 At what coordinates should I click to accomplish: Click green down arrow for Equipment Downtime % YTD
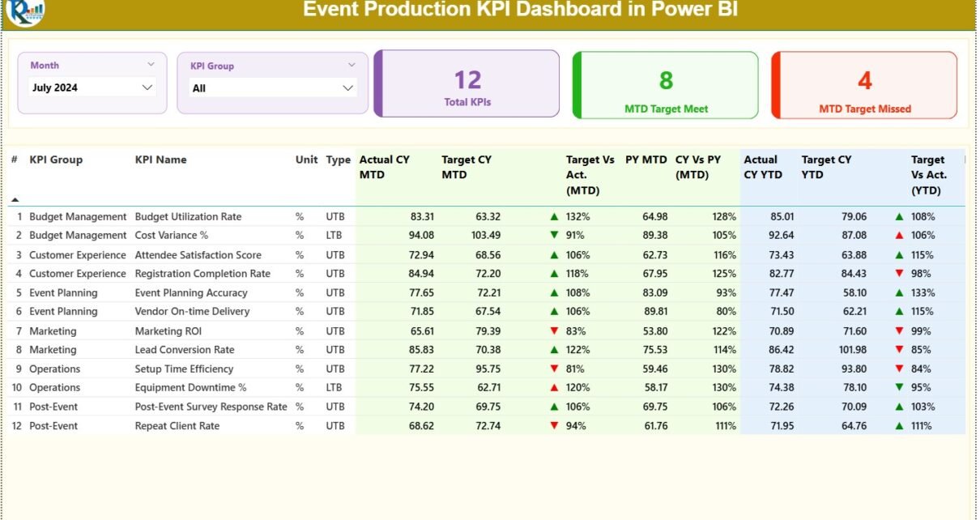coord(899,388)
